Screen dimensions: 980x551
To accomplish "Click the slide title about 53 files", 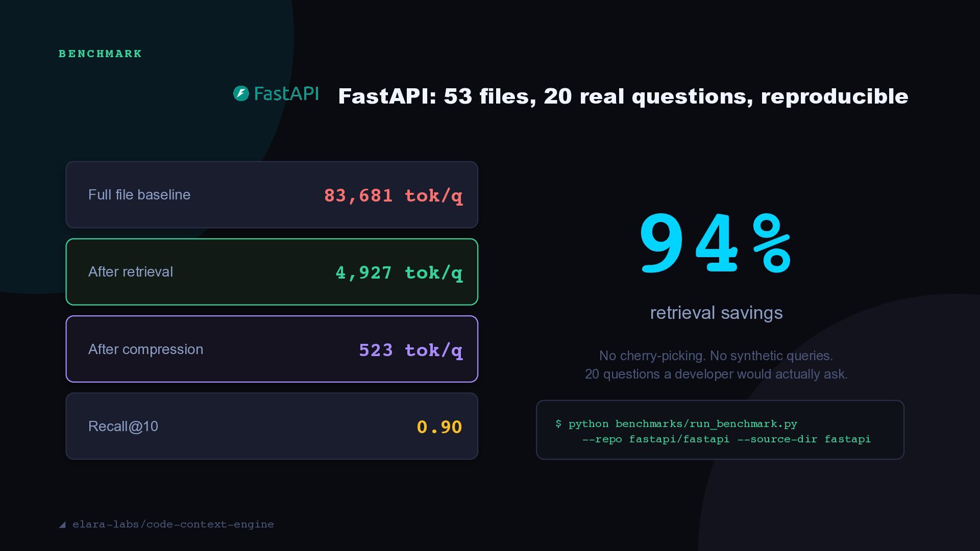I will [x=623, y=96].
